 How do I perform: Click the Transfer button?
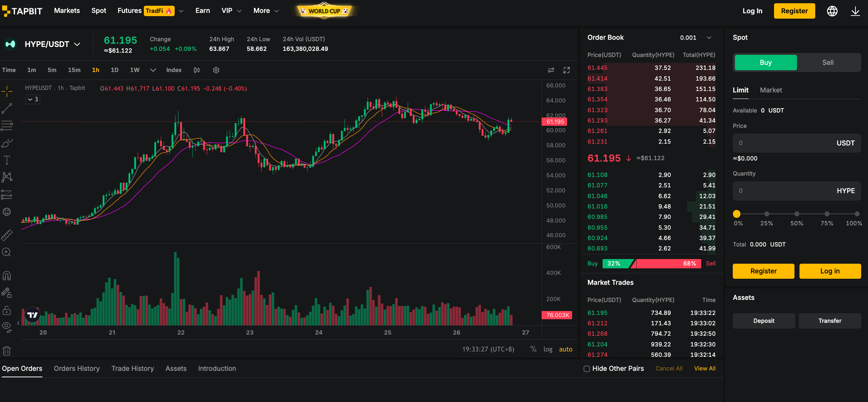[x=830, y=321]
